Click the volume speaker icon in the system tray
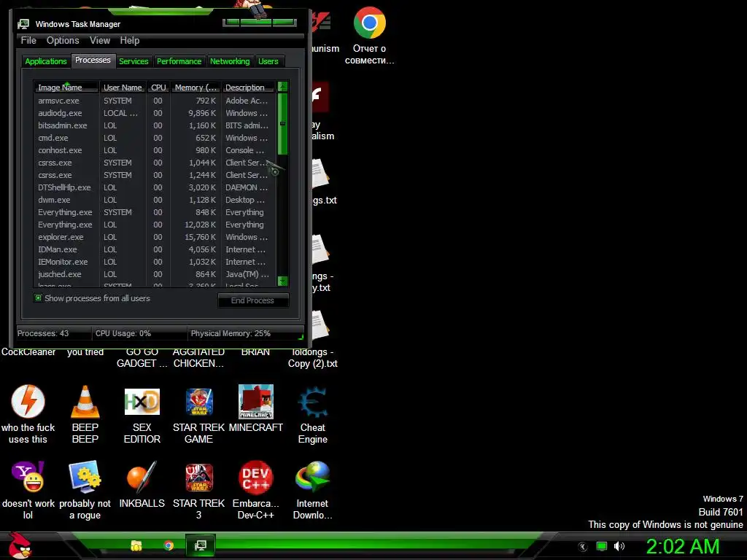Image resolution: width=747 pixels, height=560 pixels. pyautogui.click(x=619, y=546)
